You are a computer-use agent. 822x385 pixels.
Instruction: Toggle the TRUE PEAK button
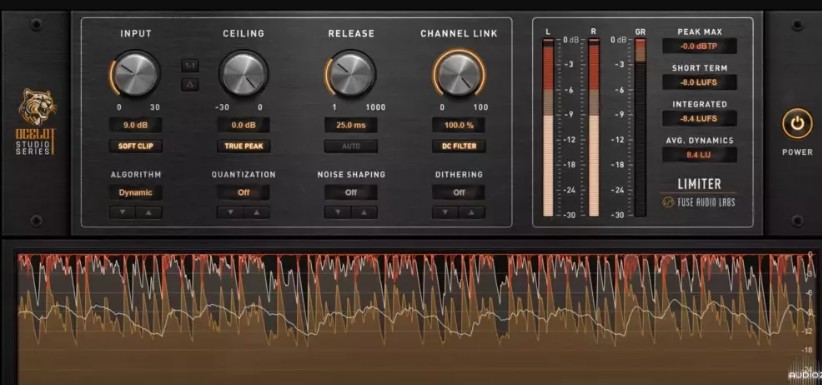[x=244, y=146]
